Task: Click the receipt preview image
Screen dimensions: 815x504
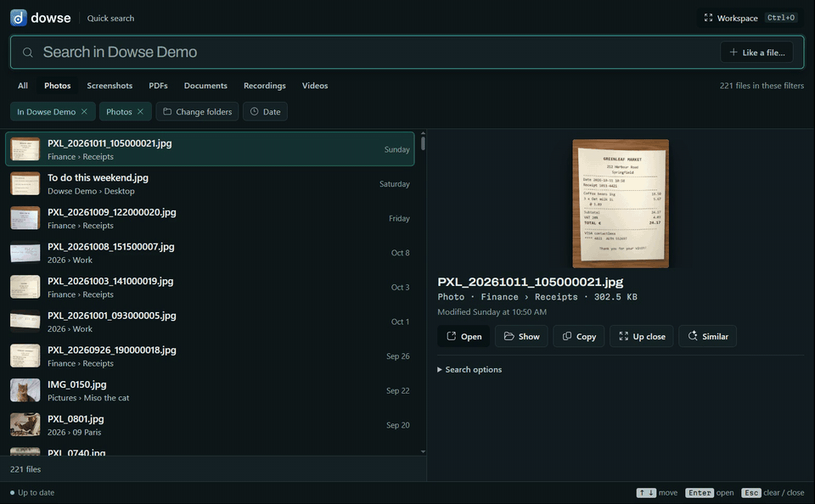Action: (621, 204)
